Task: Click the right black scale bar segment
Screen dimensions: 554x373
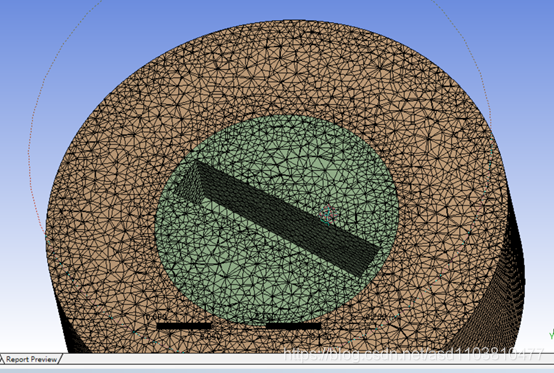Action: [293, 326]
